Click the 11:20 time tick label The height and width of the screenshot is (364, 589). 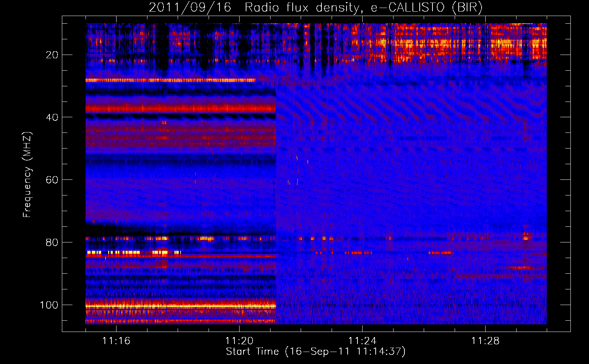239,341
